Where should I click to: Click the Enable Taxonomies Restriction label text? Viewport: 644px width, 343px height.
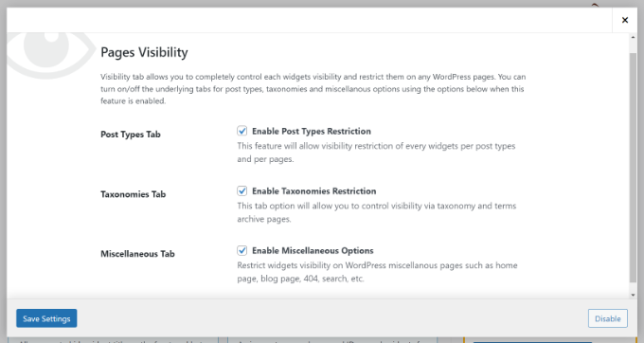[313, 191]
